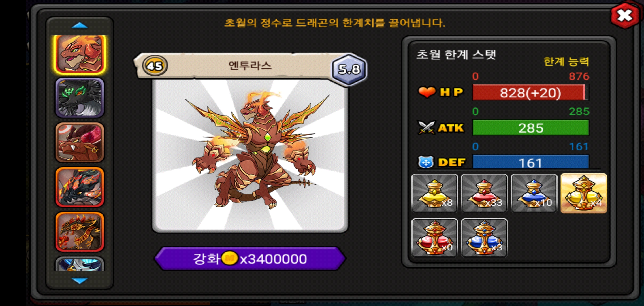Viewport: 644px width, 306px height.
Task: Click the red HP progress bar
Action: [530, 93]
